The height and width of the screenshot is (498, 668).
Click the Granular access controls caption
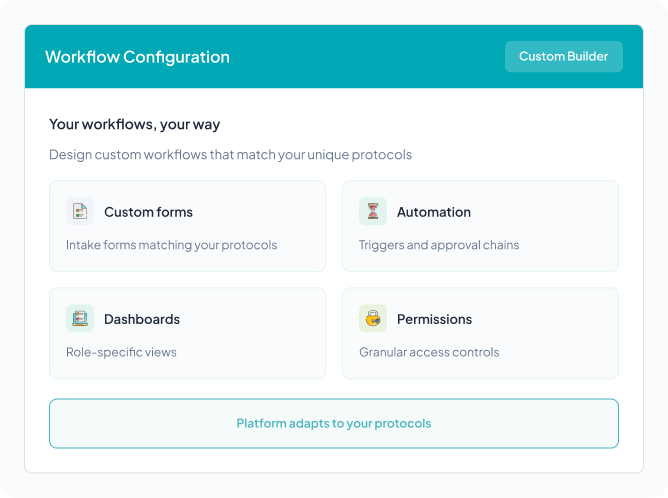pos(429,352)
